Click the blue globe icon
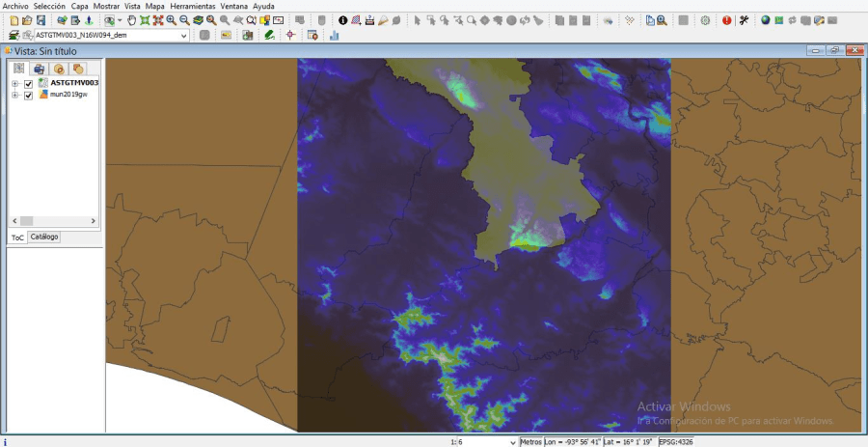Screen dimensions: 868x447 click(x=766, y=20)
